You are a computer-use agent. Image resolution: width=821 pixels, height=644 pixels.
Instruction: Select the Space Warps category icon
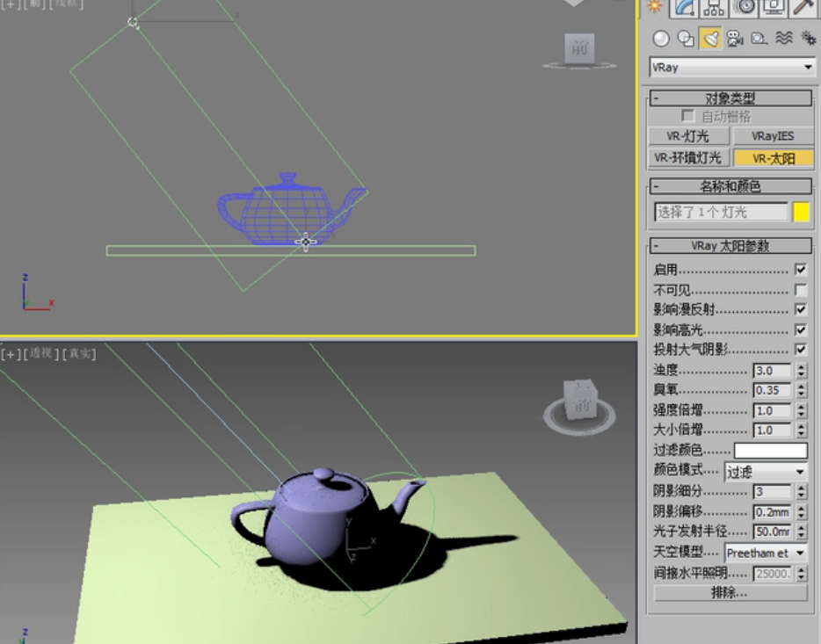click(x=784, y=38)
